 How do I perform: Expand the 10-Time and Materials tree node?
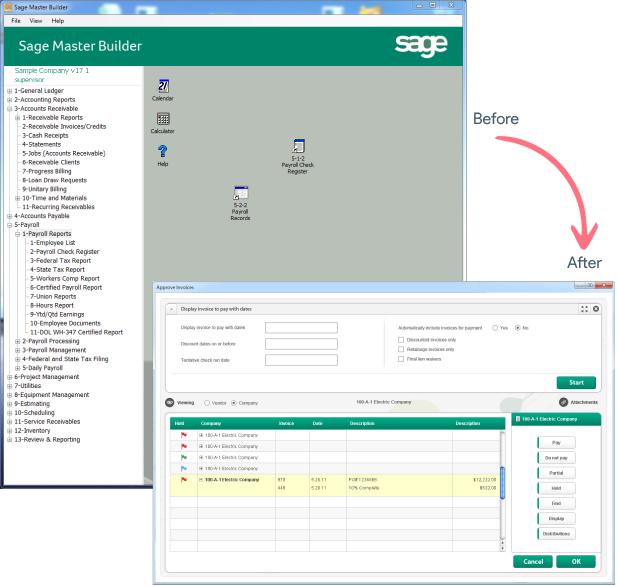click(x=17, y=198)
